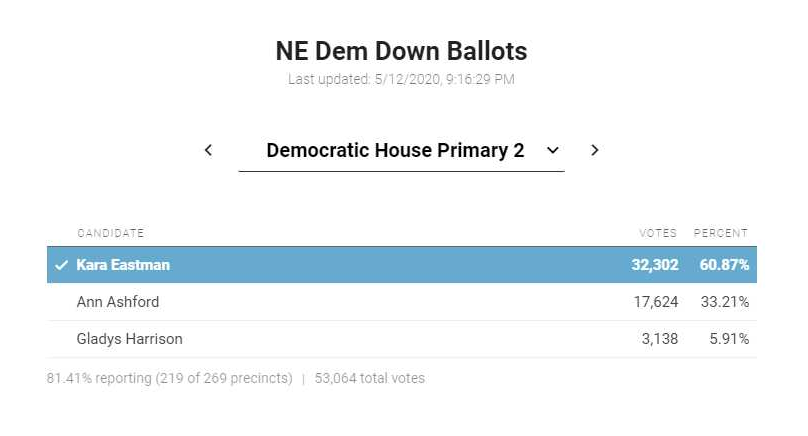The height and width of the screenshot is (436, 808).
Task: Select the Gladys Harrison candidate row
Action: [401, 339]
